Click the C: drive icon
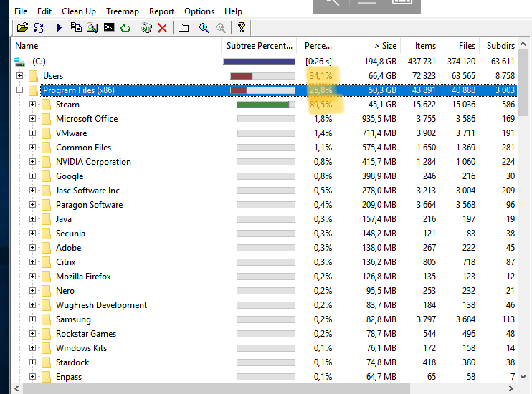 coord(20,62)
